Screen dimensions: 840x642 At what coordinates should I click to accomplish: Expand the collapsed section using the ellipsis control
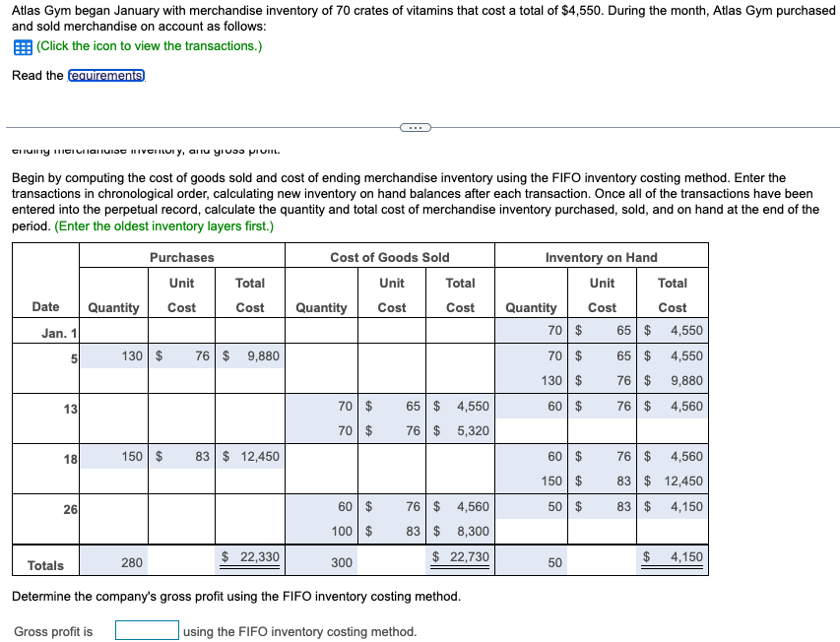tap(415, 126)
